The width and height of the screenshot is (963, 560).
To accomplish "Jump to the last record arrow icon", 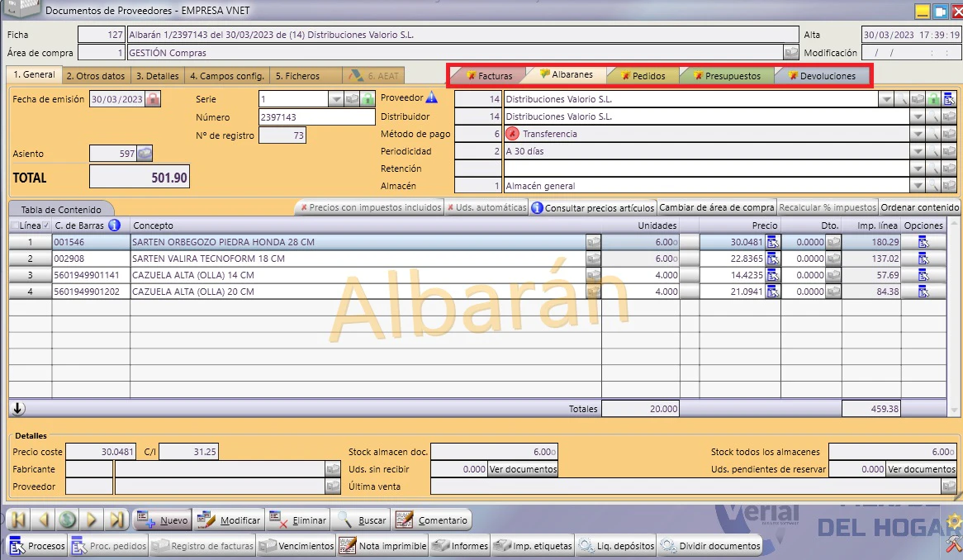I will (x=116, y=520).
